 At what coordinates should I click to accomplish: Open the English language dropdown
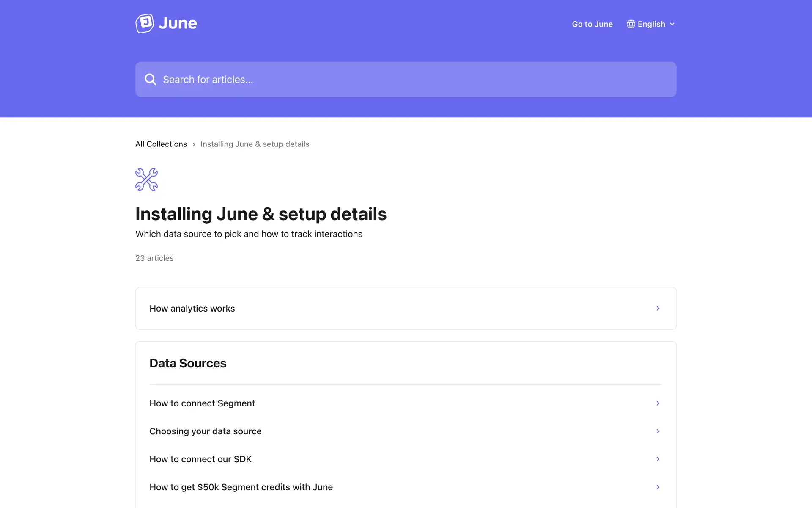click(x=651, y=24)
